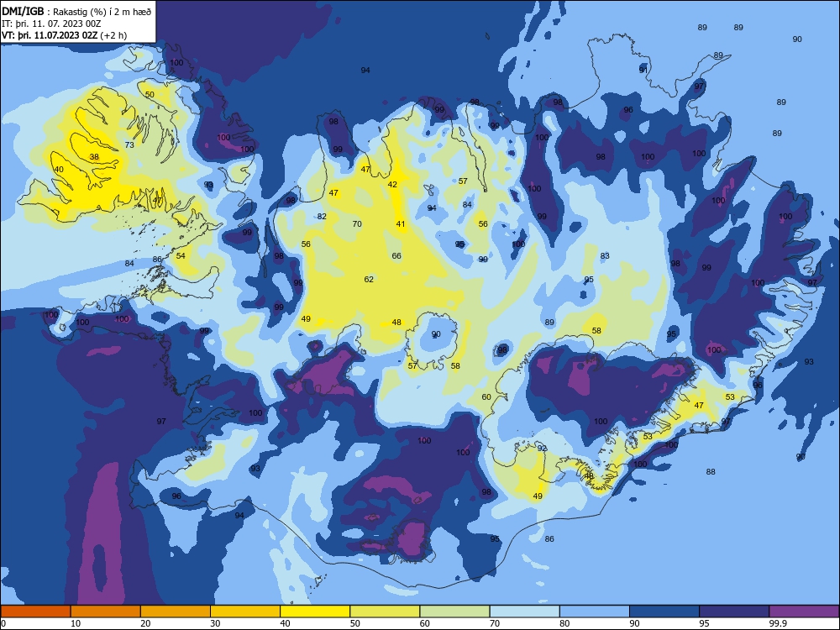840x630 pixels.
Task: Select the dark navy 95–99.9 legend swatch
Action: 734,612
